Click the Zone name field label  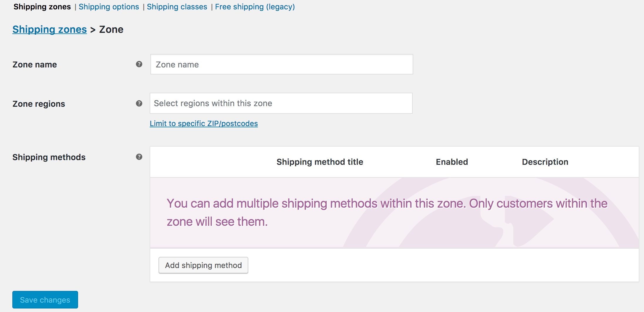click(x=35, y=65)
